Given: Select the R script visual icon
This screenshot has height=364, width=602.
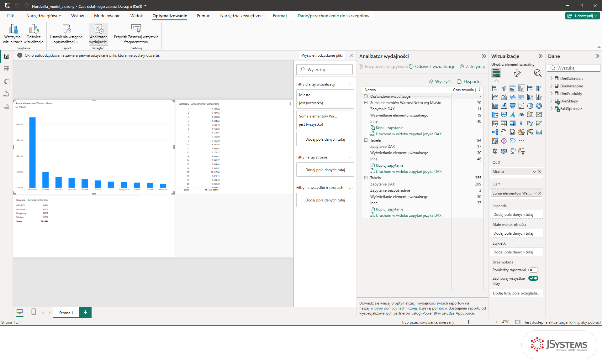Looking at the screenshot, I should [x=521, y=123].
